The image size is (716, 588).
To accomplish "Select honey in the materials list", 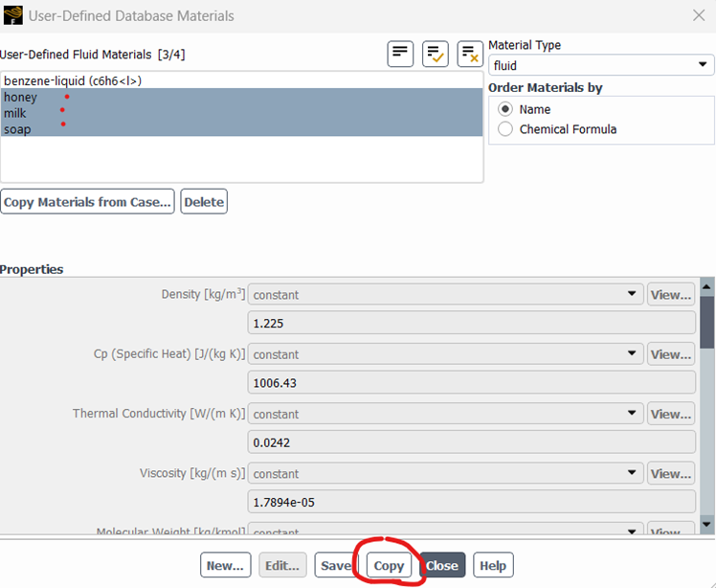I will [20, 97].
